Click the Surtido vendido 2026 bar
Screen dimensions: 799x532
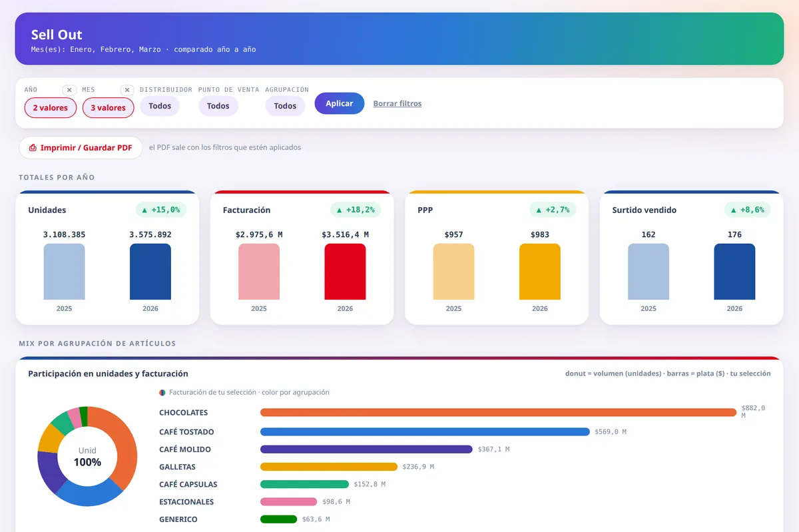point(734,272)
